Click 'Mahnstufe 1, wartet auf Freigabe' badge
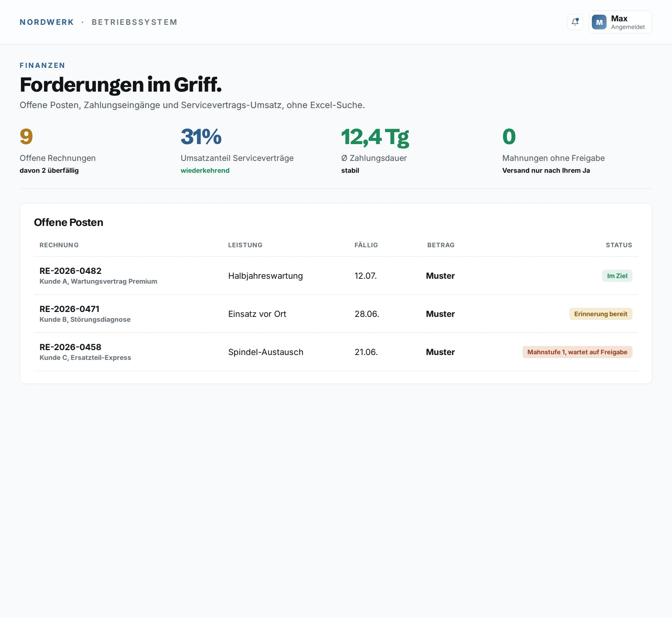The width and height of the screenshot is (672, 618). tap(577, 352)
